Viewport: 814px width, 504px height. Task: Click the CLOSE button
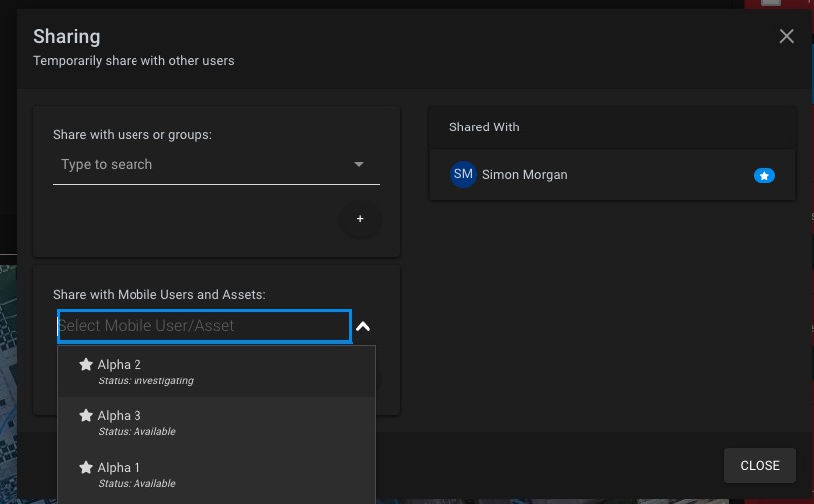(759, 465)
